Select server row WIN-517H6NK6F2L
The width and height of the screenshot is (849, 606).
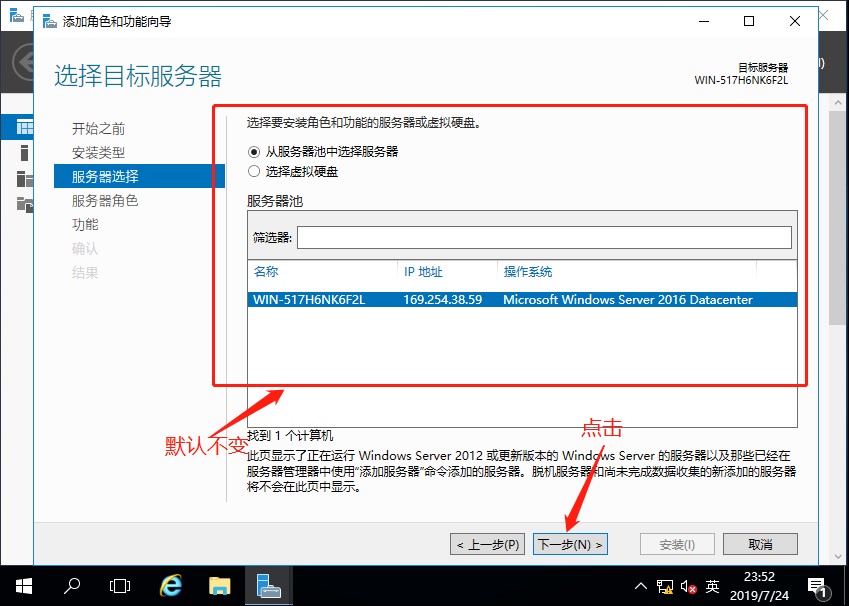[522, 299]
